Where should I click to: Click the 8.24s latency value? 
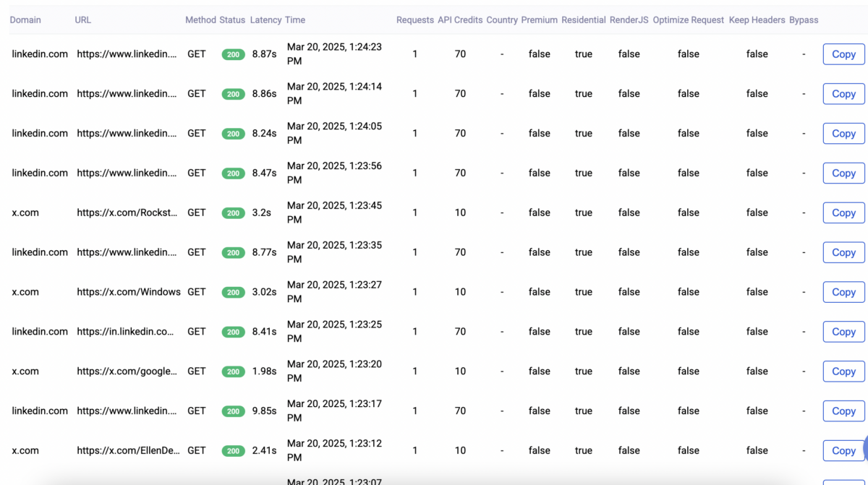(x=264, y=134)
